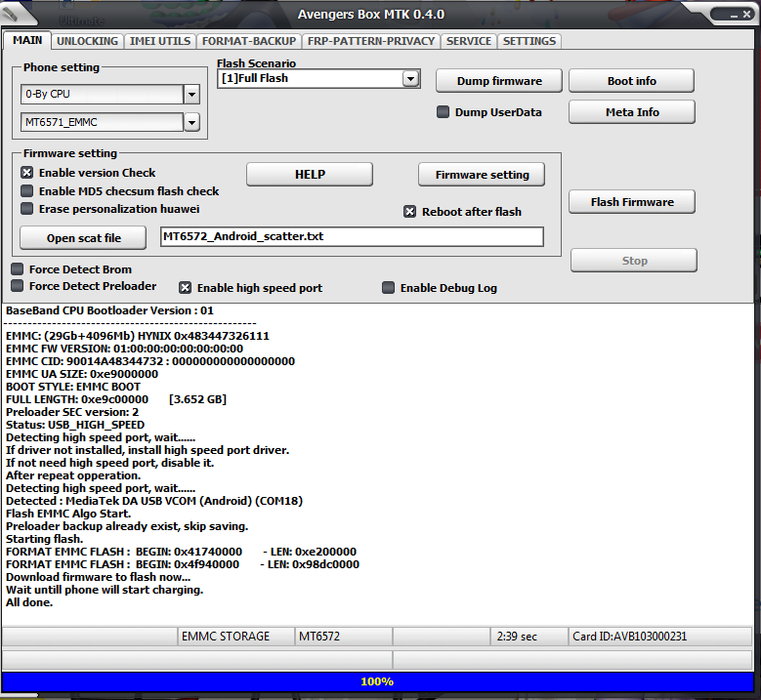Enable Force Detect Preloader checkbox
Viewport: 761px width, 700px height.
tap(18, 286)
